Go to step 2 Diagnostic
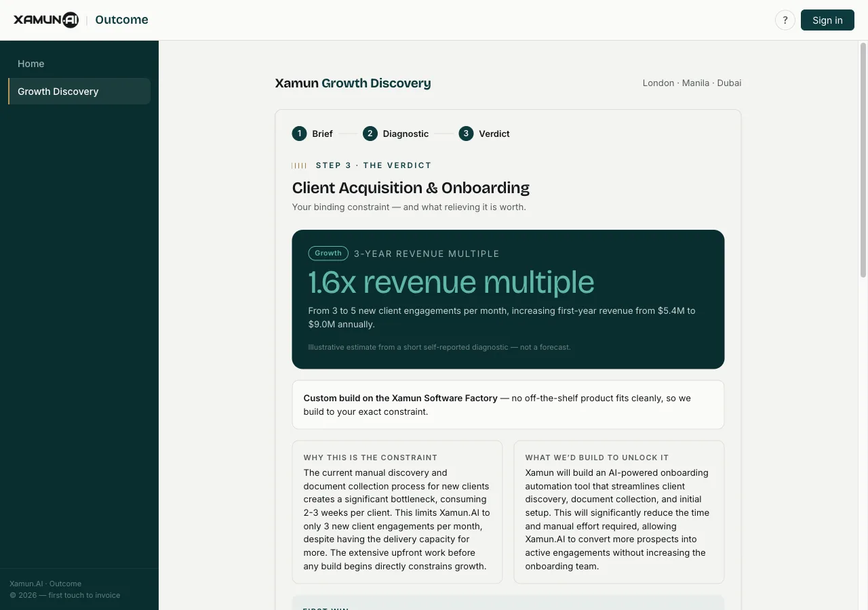The width and height of the screenshot is (868, 610). point(395,134)
